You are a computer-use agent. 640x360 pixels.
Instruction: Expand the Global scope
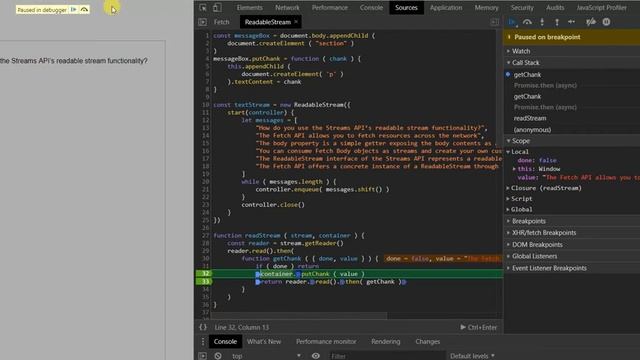pyautogui.click(x=522, y=209)
